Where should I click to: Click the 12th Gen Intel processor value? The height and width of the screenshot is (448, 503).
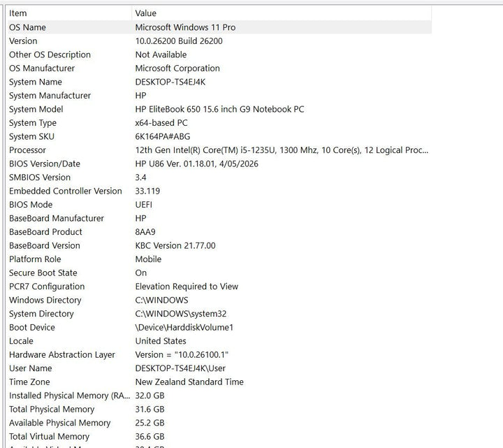click(x=282, y=150)
